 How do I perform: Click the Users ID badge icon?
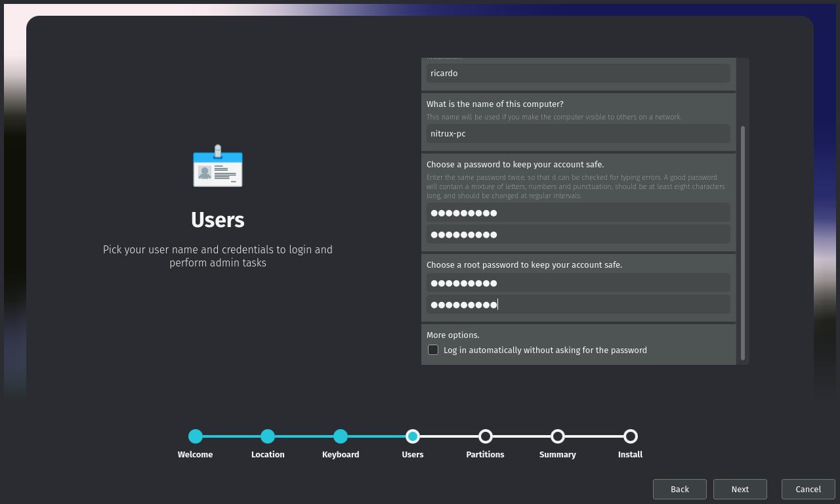218,166
